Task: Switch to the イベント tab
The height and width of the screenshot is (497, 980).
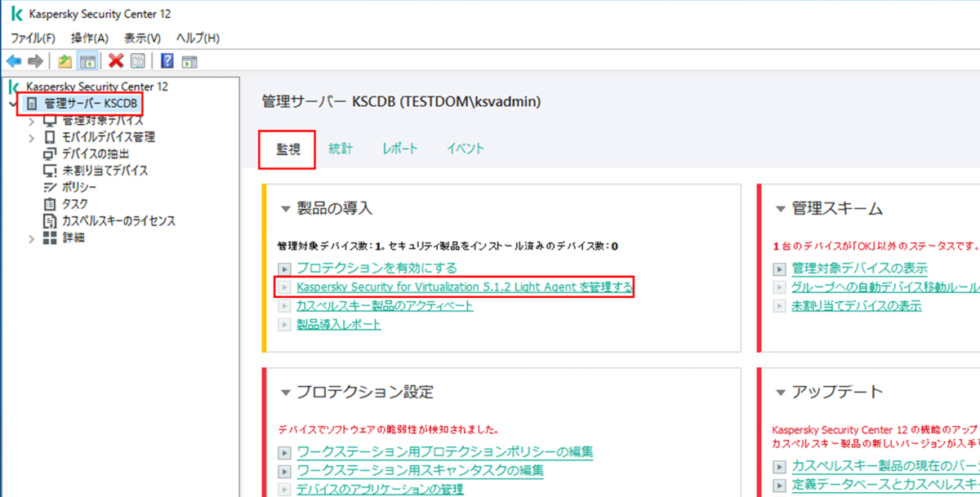Action: pos(465,149)
